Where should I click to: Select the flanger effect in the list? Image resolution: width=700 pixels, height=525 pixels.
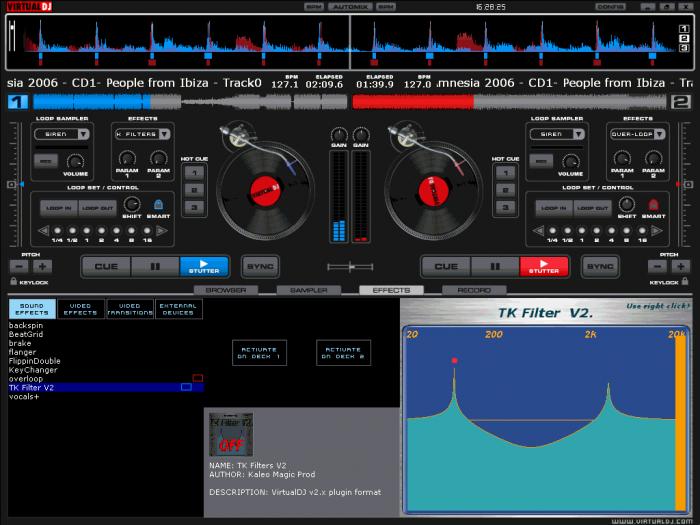point(23,352)
